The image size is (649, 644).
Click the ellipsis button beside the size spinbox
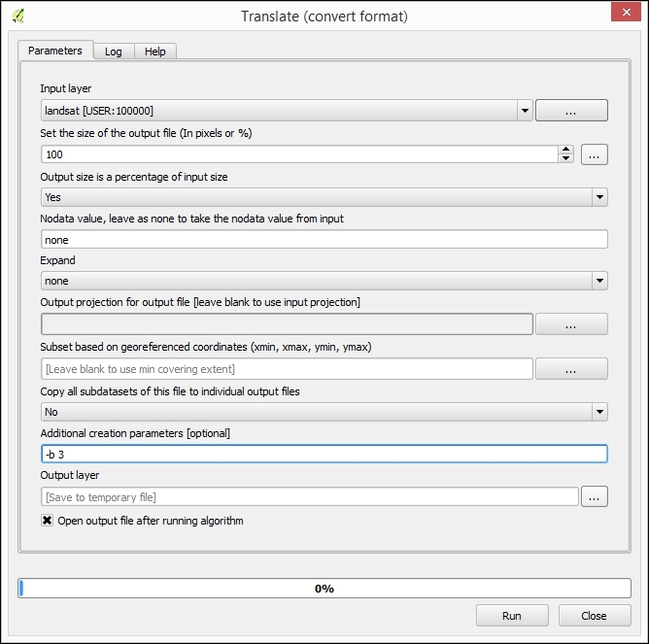pyautogui.click(x=594, y=154)
